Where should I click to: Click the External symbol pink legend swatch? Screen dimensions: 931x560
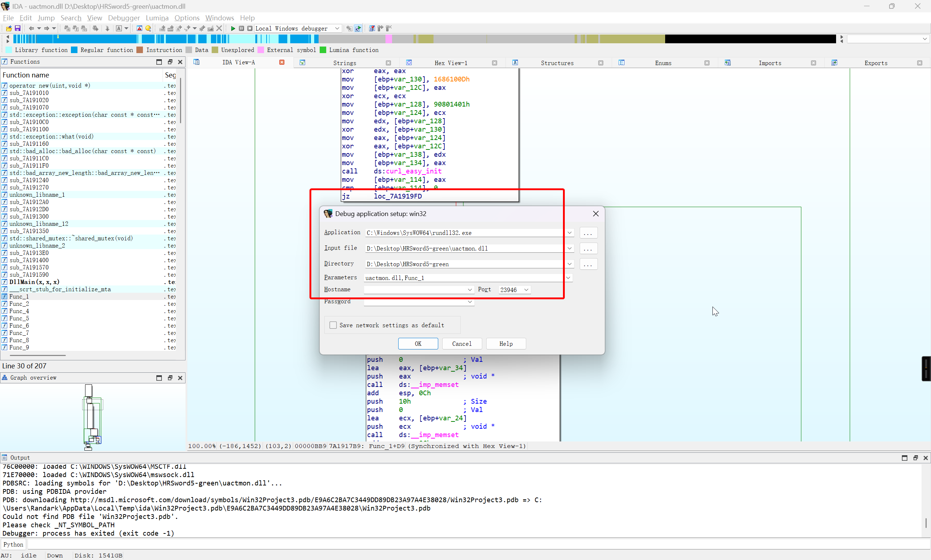(260, 50)
